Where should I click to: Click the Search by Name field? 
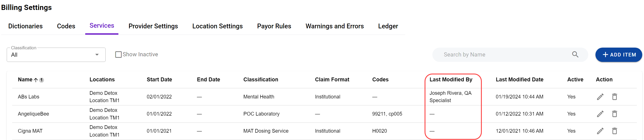point(505,55)
